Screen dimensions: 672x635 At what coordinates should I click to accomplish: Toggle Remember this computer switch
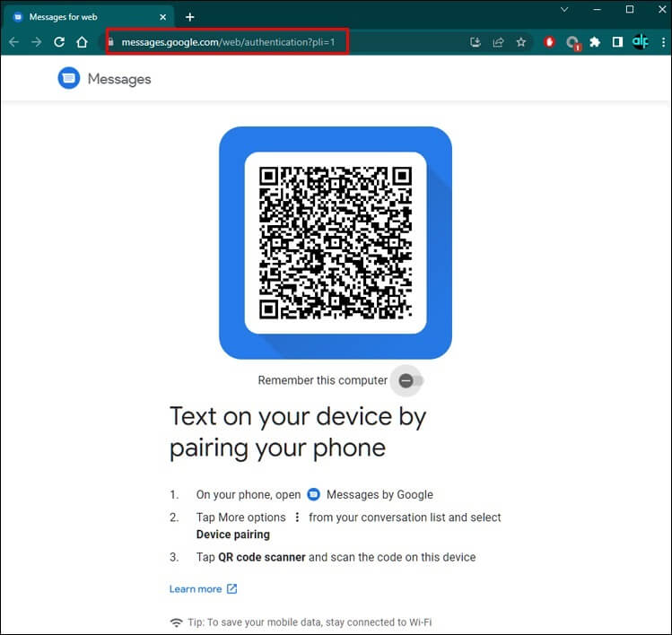point(410,380)
